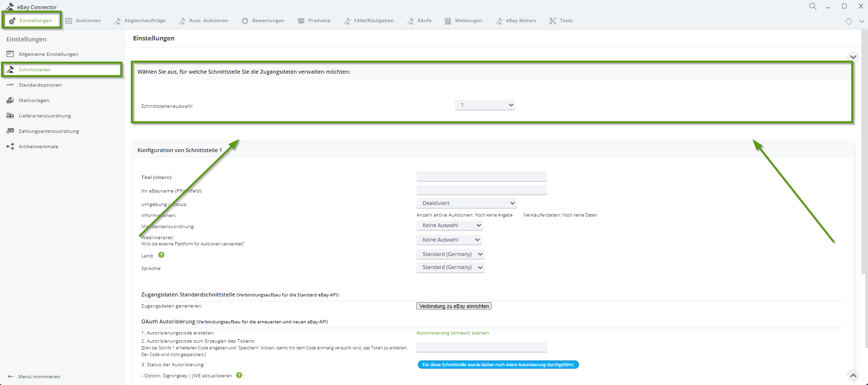Image resolution: width=868 pixels, height=385 pixels.
Task: Click the vertical scrollbar on the right
Action: click(x=863, y=152)
